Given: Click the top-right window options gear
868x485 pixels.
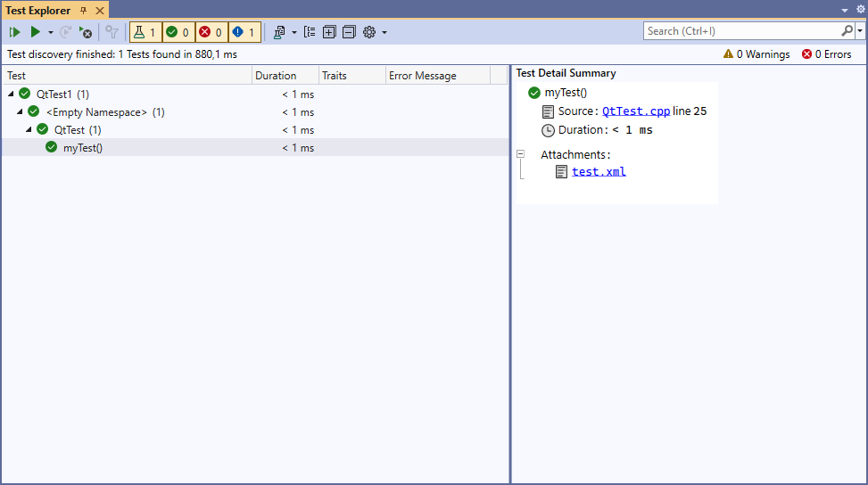Looking at the screenshot, I should (861, 10).
